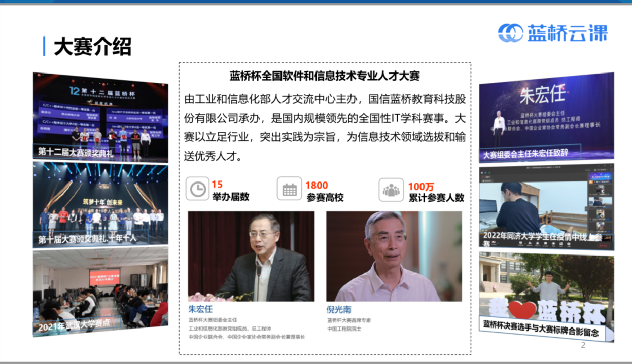Screen dimensions: 632x364
Task: Select the portrait photo of 倪光南
Action: (394, 257)
